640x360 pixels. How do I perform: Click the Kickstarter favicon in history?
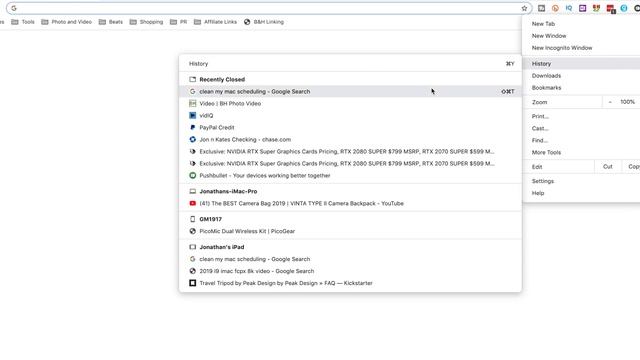(193, 283)
